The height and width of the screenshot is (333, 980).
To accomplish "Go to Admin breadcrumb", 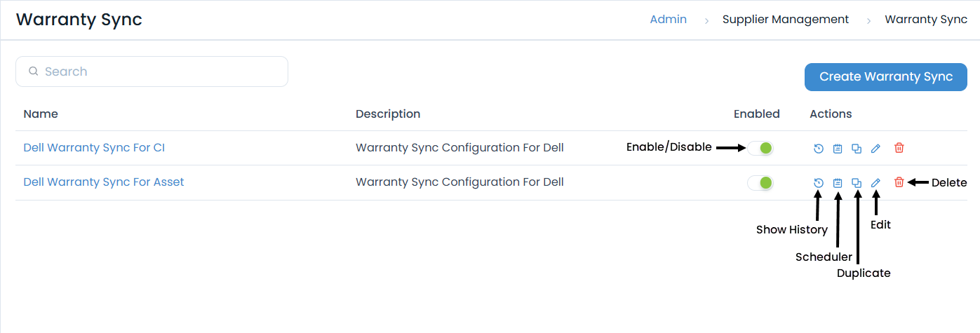I will [x=668, y=20].
